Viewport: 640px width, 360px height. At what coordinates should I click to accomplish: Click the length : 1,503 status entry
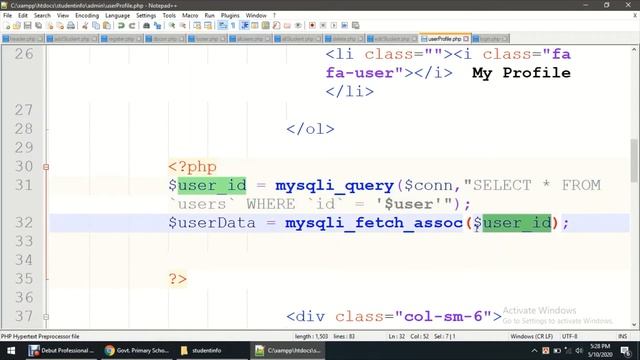click(x=311, y=336)
